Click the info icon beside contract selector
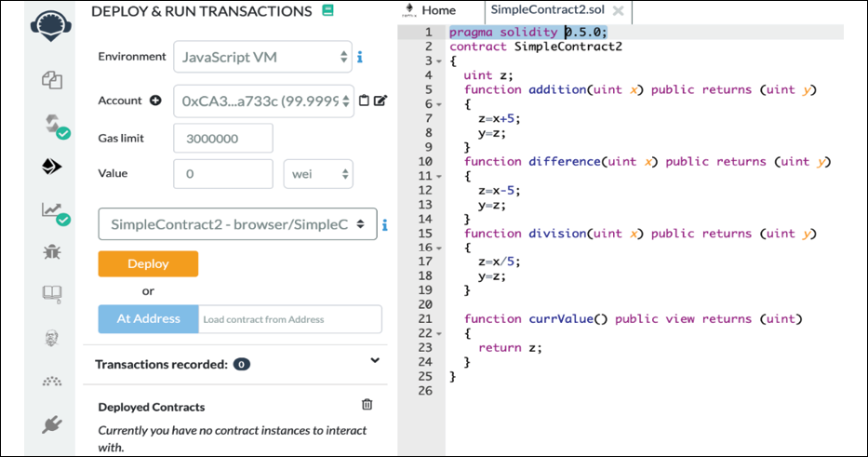The image size is (868, 457). (x=385, y=224)
